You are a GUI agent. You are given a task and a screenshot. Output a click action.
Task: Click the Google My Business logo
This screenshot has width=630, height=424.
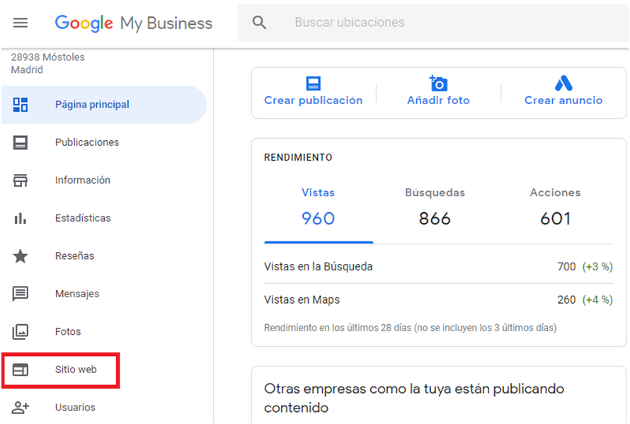click(x=133, y=23)
